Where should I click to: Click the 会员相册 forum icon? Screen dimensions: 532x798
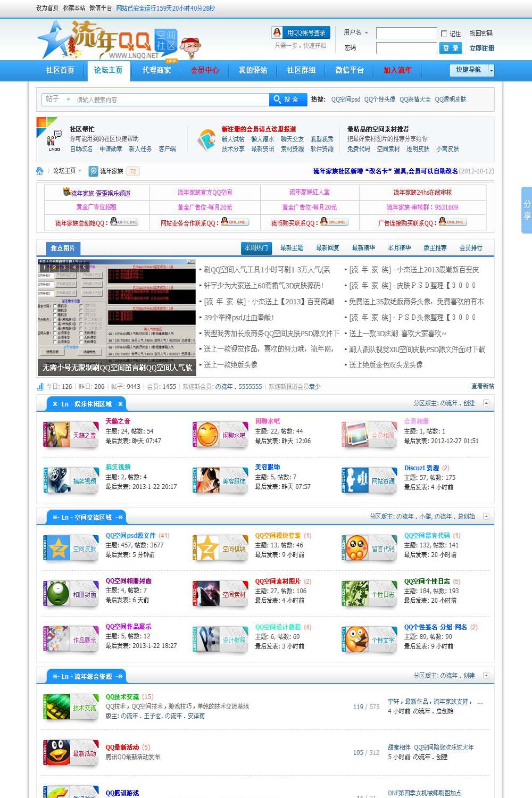[x=369, y=435]
